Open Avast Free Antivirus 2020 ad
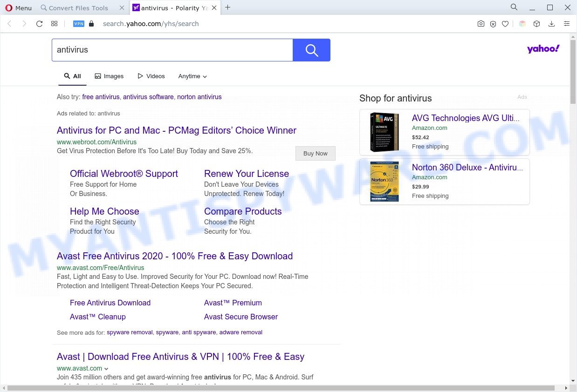The image size is (577, 392). tap(175, 256)
